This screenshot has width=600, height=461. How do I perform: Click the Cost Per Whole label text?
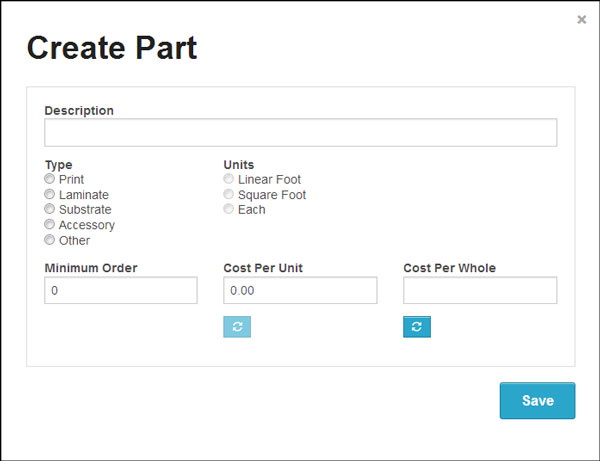[x=450, y=268]
